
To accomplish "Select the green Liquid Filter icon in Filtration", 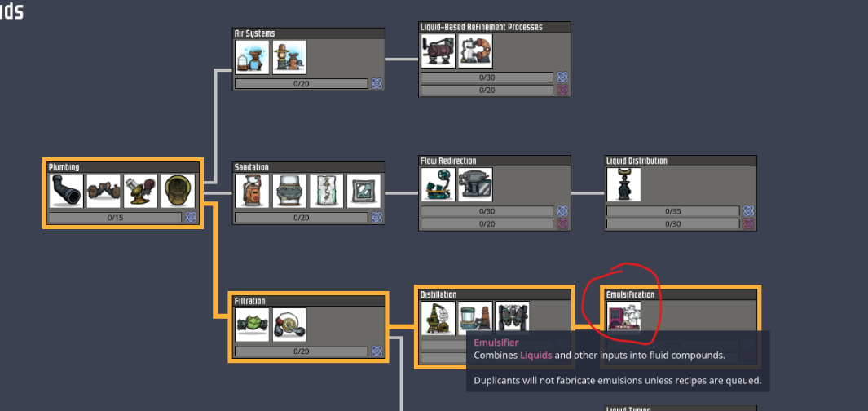I will pos(252,325).
